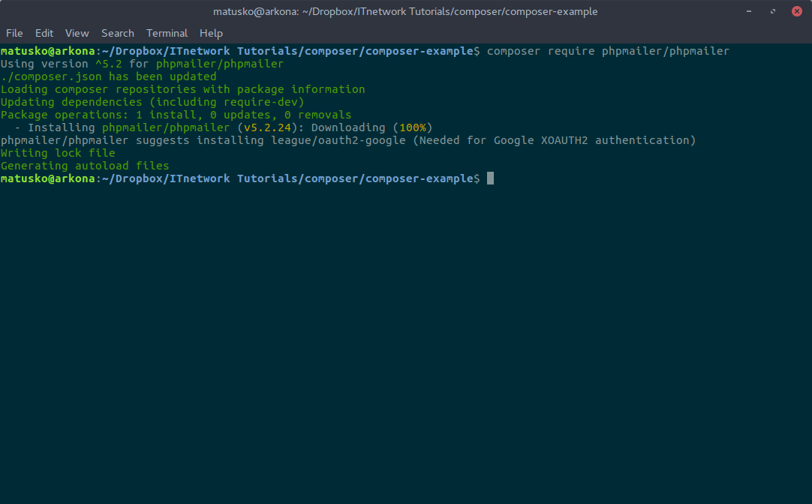Image resolution: width=812 pixels, height=504 pixels.
Task: Open the File menu
Action: coord(14,33)
